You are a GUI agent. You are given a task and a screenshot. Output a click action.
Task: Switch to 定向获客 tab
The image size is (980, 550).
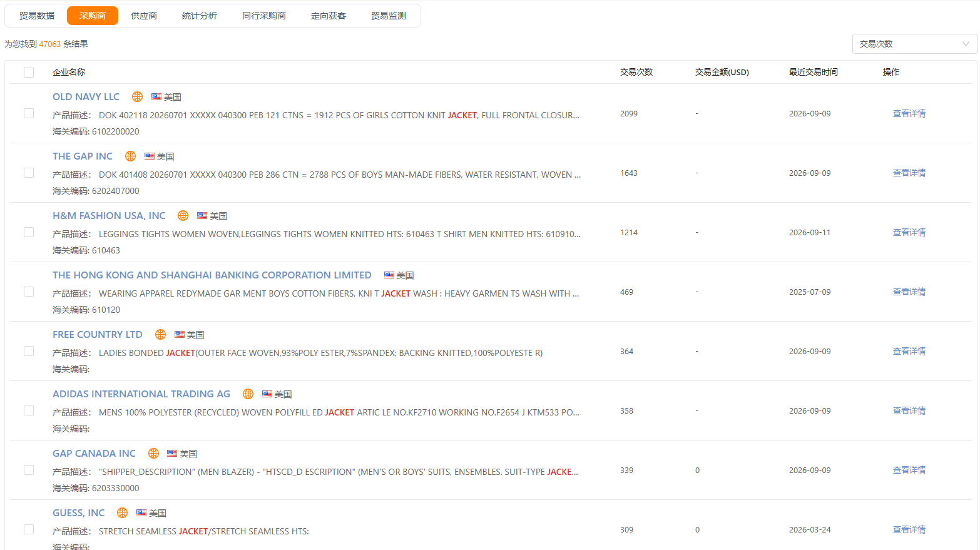[329, 16]
